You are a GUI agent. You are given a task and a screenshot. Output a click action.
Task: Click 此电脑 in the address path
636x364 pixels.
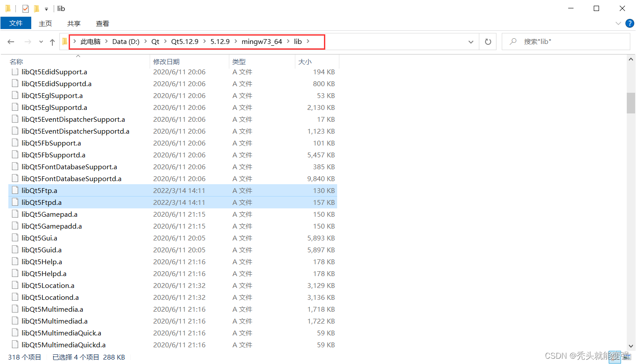click(x=90, y=42)
